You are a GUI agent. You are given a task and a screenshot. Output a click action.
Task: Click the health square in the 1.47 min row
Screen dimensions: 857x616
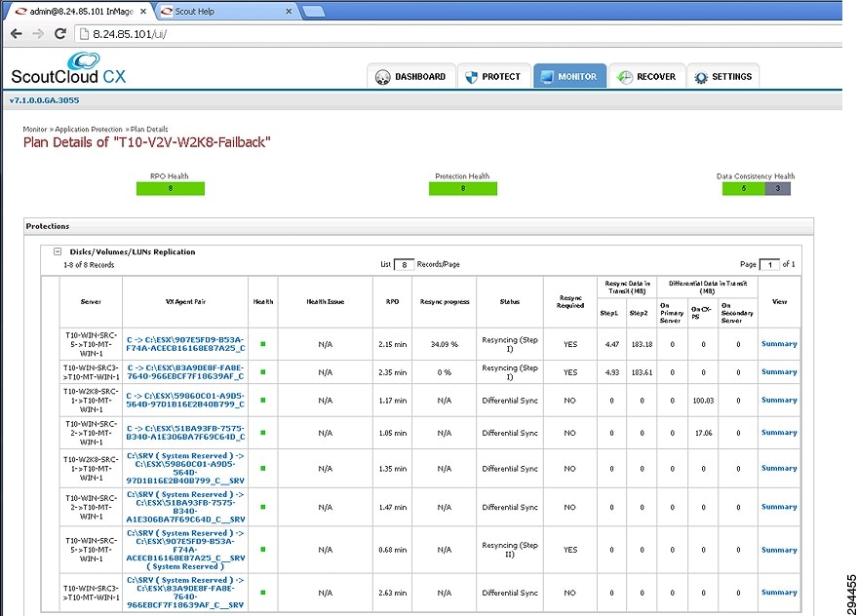pyautogui.click(x=263, y=507)
